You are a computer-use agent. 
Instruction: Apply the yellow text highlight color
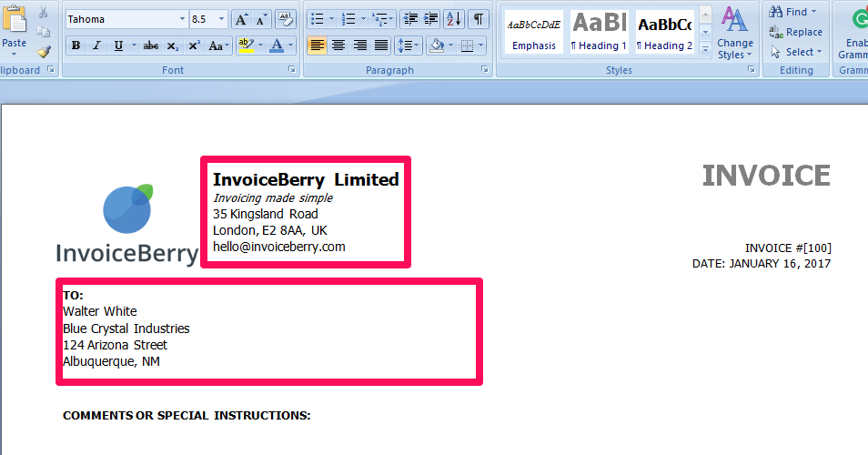(x=246, y=45)
